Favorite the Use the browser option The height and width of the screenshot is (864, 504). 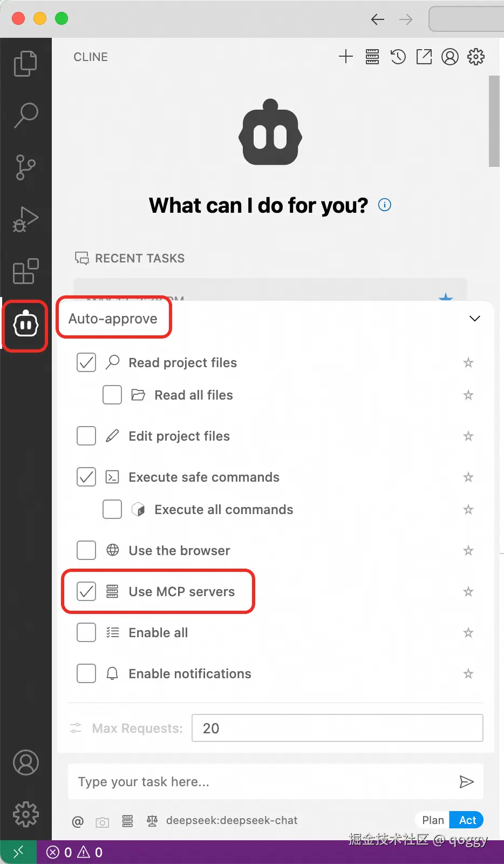[x=468, y=550]
